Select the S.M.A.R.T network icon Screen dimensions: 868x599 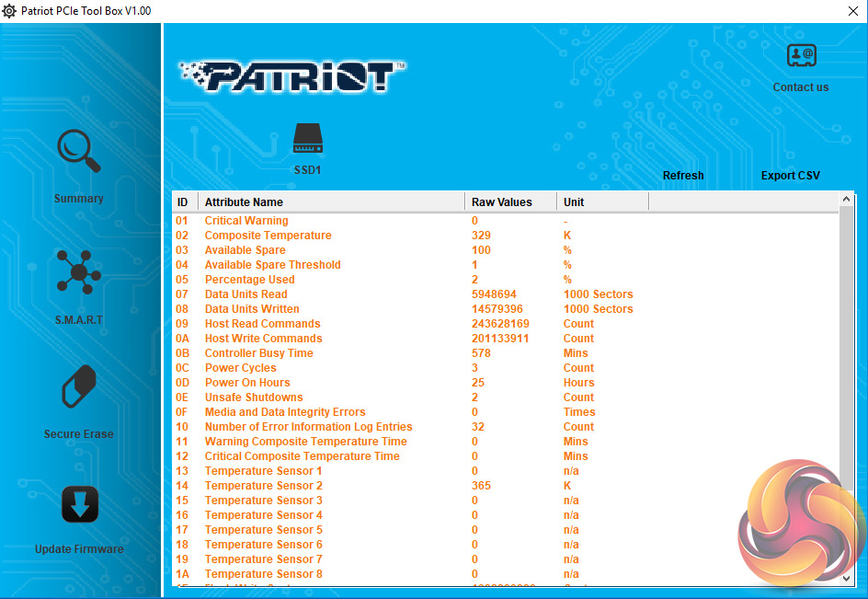point(78,271)
